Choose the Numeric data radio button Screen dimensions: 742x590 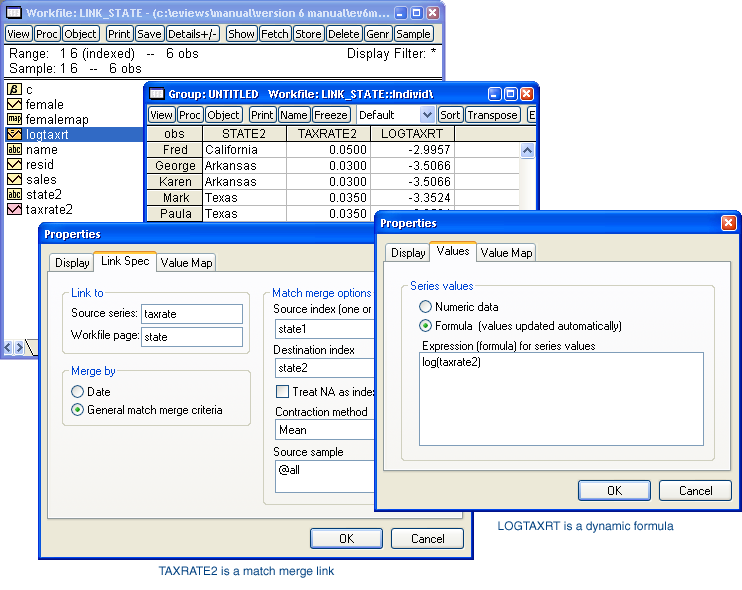[x=427, y=307]
